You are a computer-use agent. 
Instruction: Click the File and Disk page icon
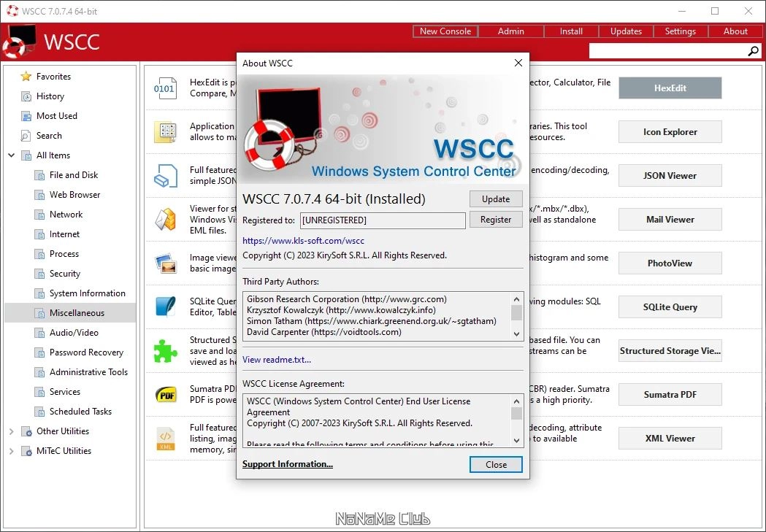click(x=39, y=175)
